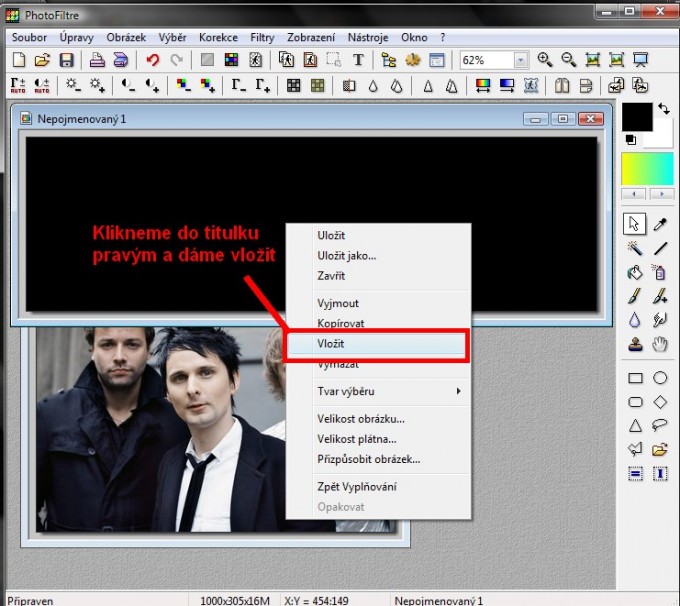Click Auto levels icon in second toolbar
The image size is (680, 606).
tap(18, 85)
